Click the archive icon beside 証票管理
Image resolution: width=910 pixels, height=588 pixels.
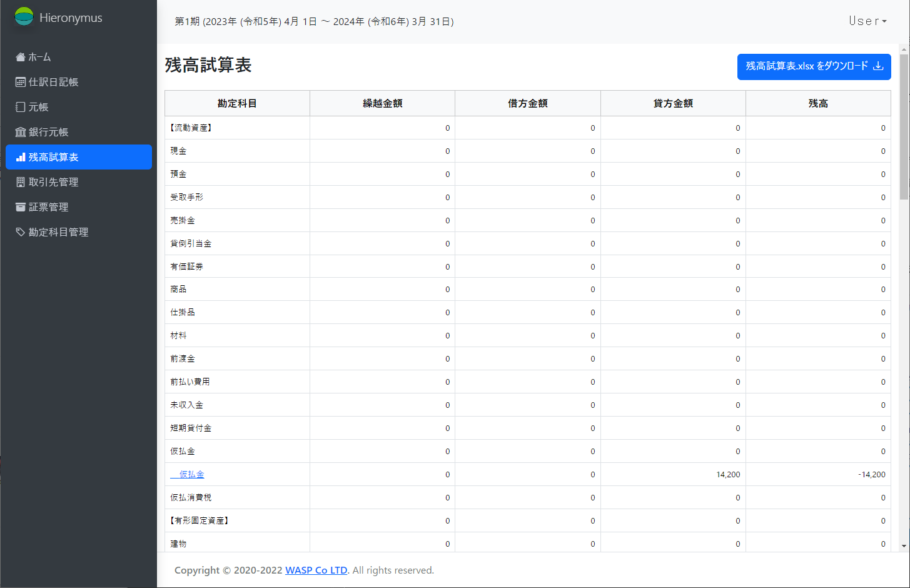(21, 207)
